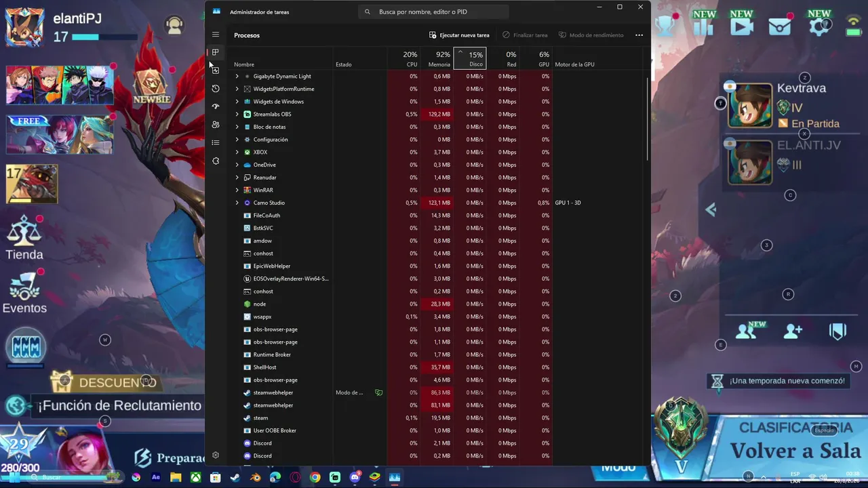Select the EpicWebHelper process row
868x488 pixels.
coord(436,266)
